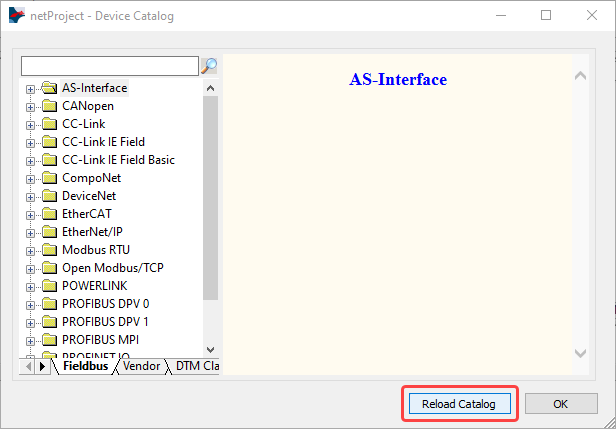Click the DeviceNet folder icon
The image size is (616, 429).
tap(49, 196)
